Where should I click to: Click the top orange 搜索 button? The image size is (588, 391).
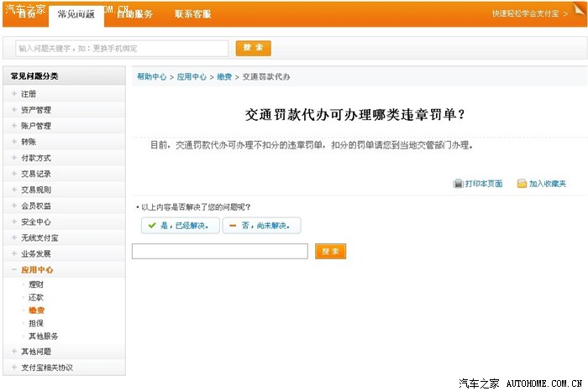253,48
